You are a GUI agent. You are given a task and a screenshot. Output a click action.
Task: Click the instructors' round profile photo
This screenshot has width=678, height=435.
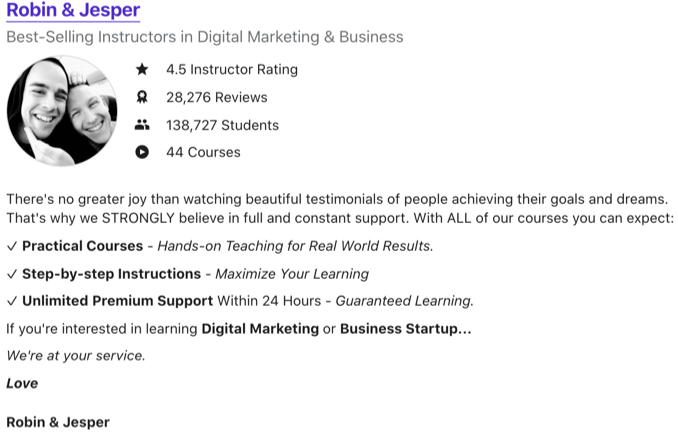click(x=62, y=111)
